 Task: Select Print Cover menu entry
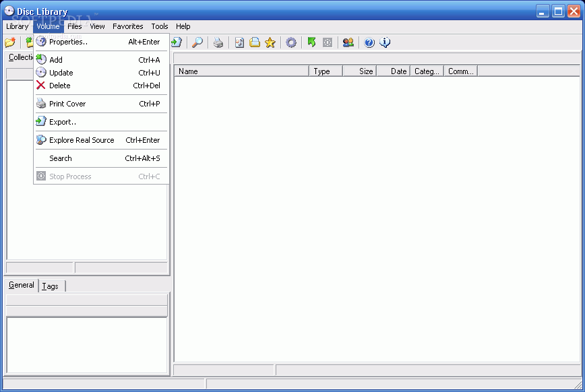tap(101, 104)
